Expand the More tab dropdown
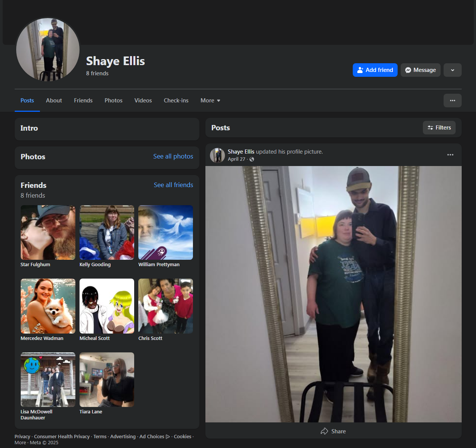Screen dimensions: 476x448 [x=210, y=101]
